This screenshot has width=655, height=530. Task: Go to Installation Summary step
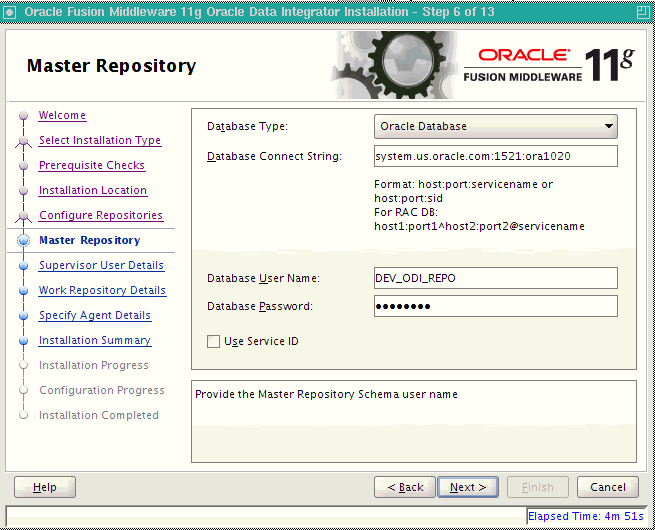tap(95, 340)
